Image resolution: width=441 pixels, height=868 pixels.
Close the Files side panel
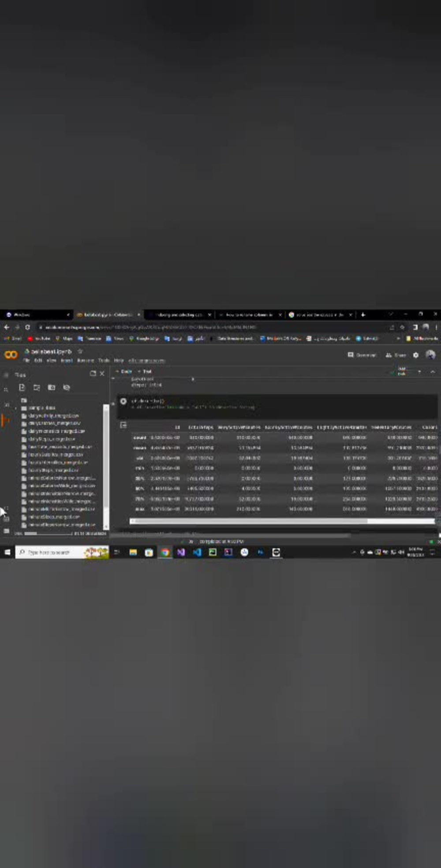(x=102, y=374)
